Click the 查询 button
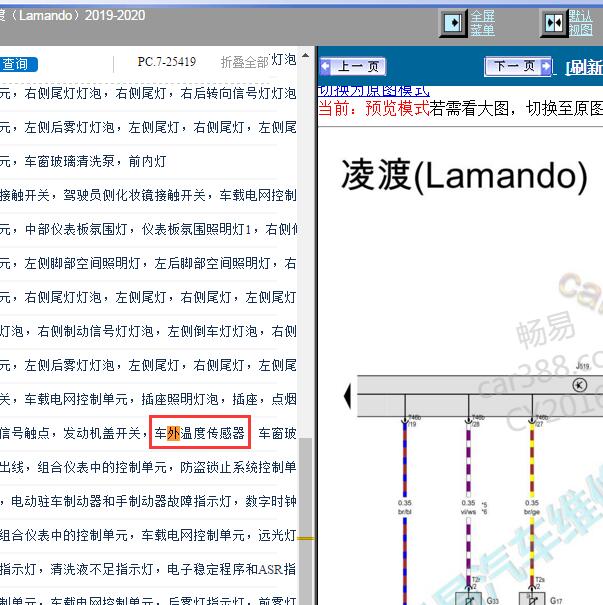Image resolution: width=603 pixels, height=605 pixels. point(18,64)
